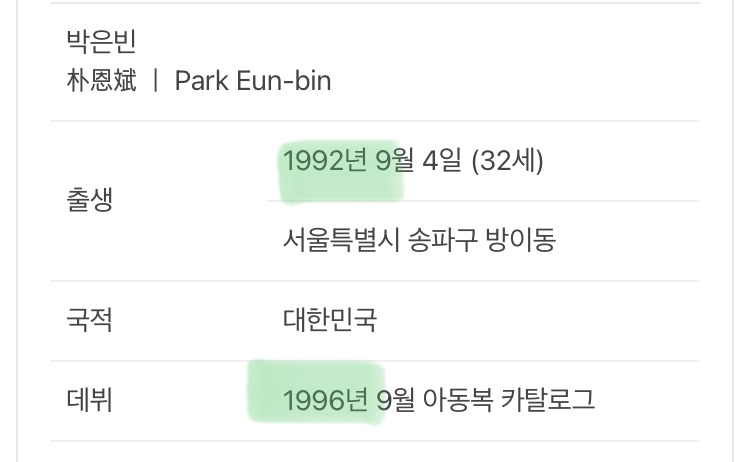Select the hanja name 朴恩斌

[101, 80]
